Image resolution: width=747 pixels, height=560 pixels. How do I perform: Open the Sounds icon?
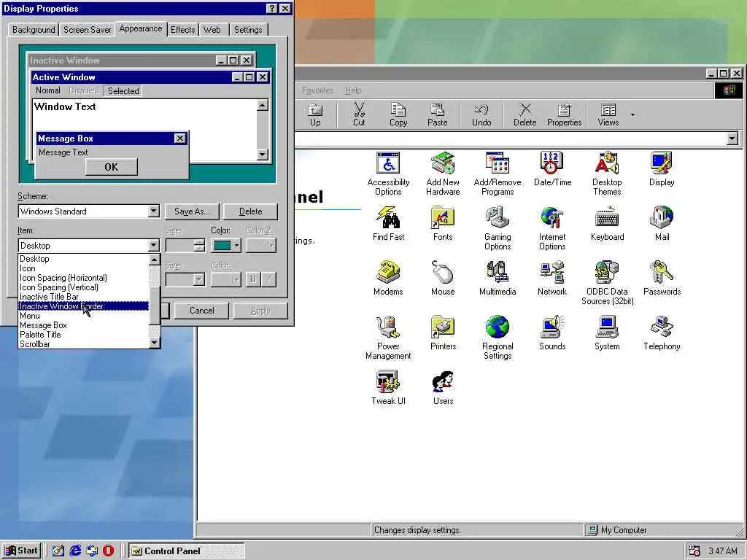click(x=552, y=333)
